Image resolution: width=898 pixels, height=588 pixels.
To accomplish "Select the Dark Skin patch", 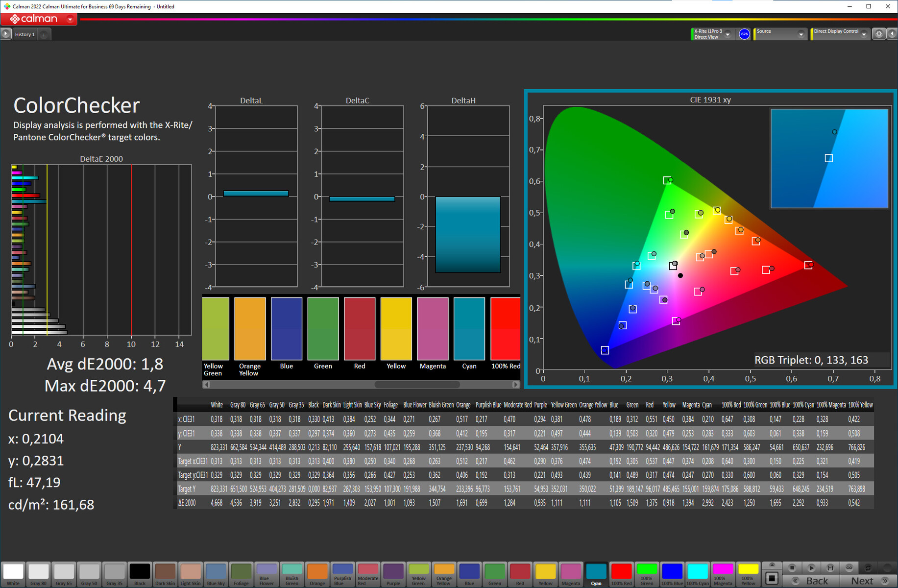I will pyautogui.click(x=165, y=574).
